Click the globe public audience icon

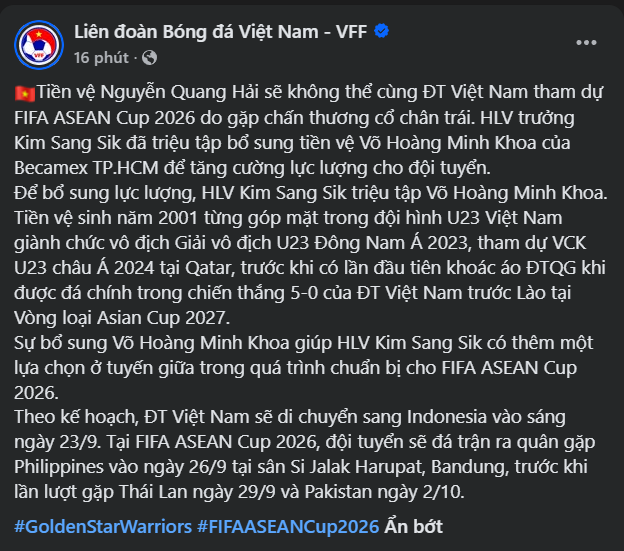[x=149, y=58]
